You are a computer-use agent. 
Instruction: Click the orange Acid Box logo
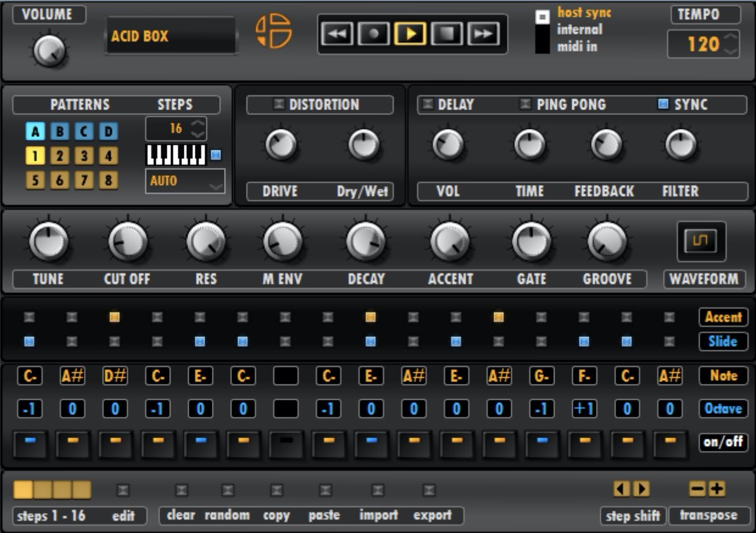click(274, 31)
